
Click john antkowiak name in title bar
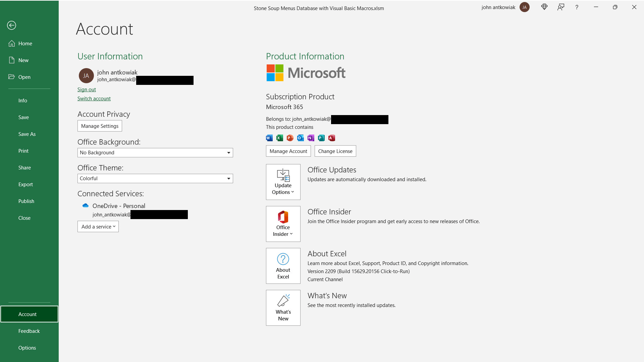click(498, 7)
